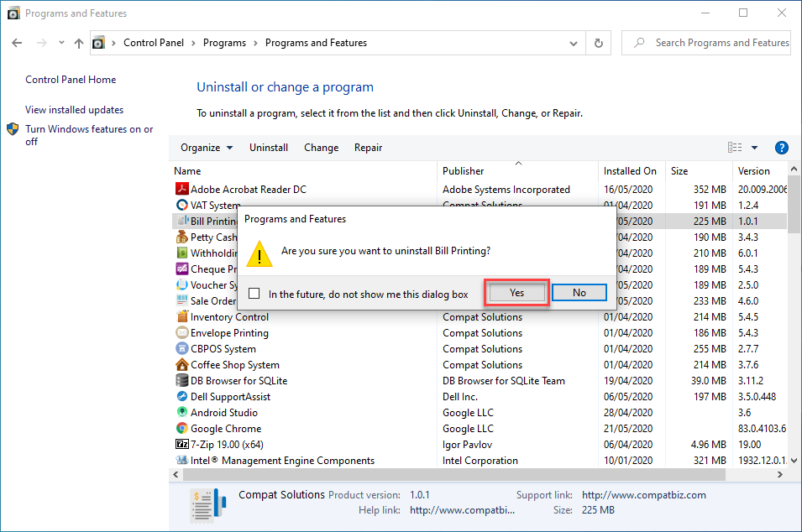Confirm uninstall with the Yes button

click(516, 293)
